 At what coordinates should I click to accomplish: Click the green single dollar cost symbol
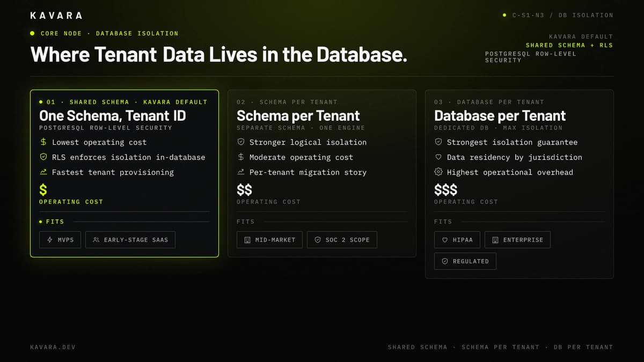pos(43,189)
